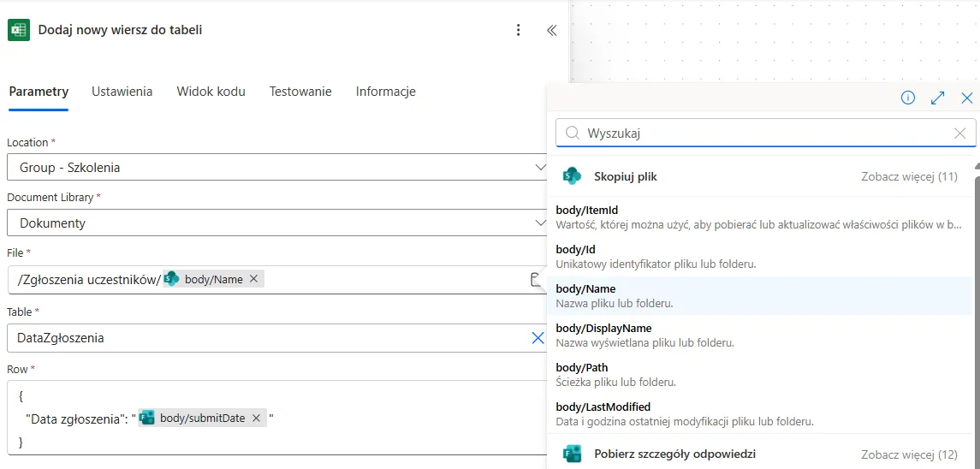Click the Excel icon in panel header
Viewport: 980px width, 469px height.
point(19,30)
